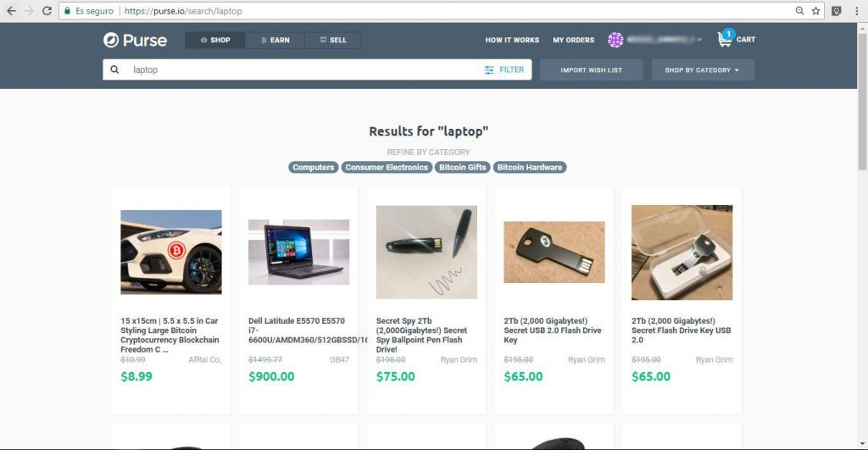The height and width of the screenshot is (450, 868).
Task: Open the filter sliders icon
Action: click(489, 69)
